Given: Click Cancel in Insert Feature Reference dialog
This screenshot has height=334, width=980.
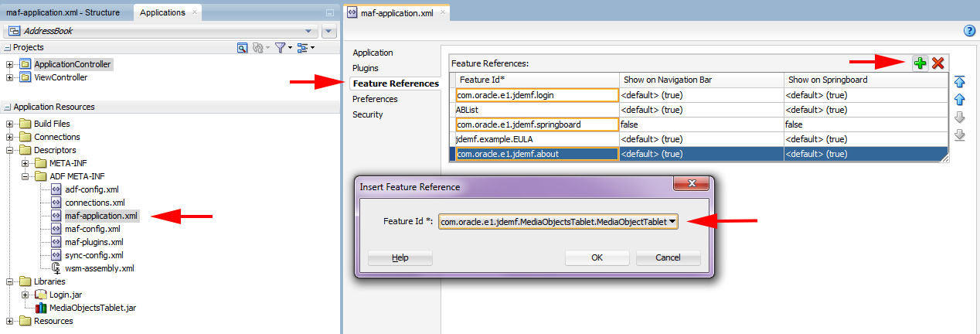Looking at the screenshot, I should (x=668, y=257).
